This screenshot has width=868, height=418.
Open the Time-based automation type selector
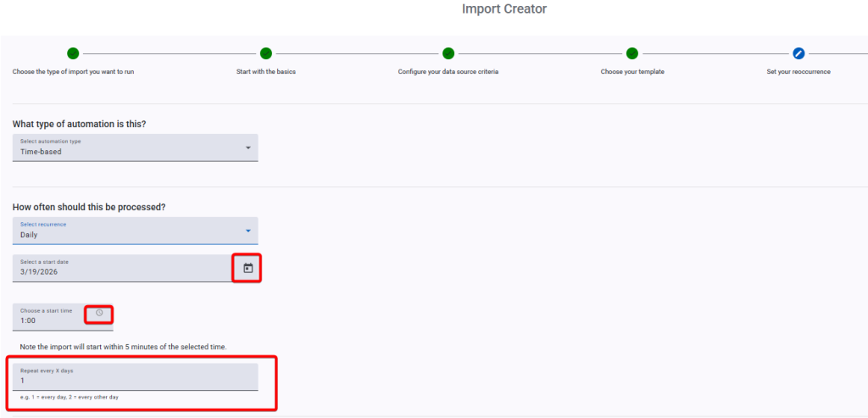click(127, 148)
